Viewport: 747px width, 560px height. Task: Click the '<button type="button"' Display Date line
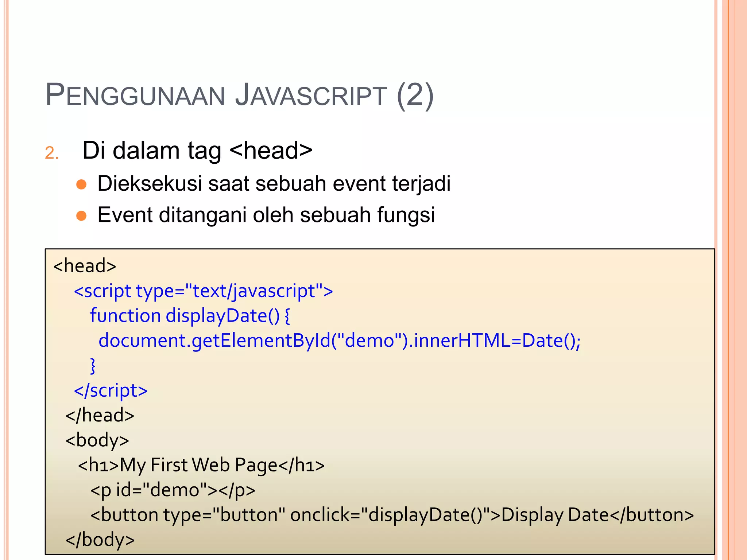tap(392, 515)
